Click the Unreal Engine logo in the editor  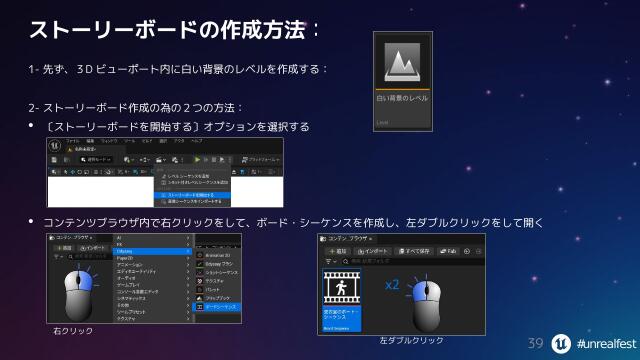[x=55, y=146]
